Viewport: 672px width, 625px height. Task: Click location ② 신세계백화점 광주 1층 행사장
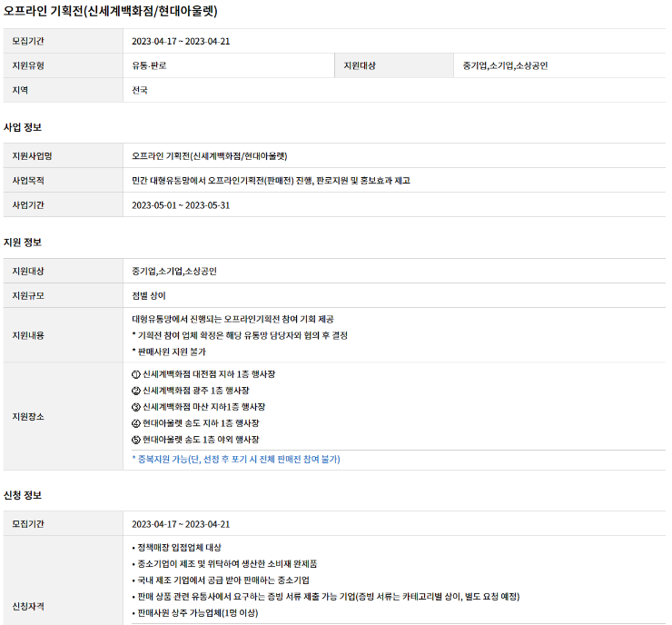tap(191, 391)
